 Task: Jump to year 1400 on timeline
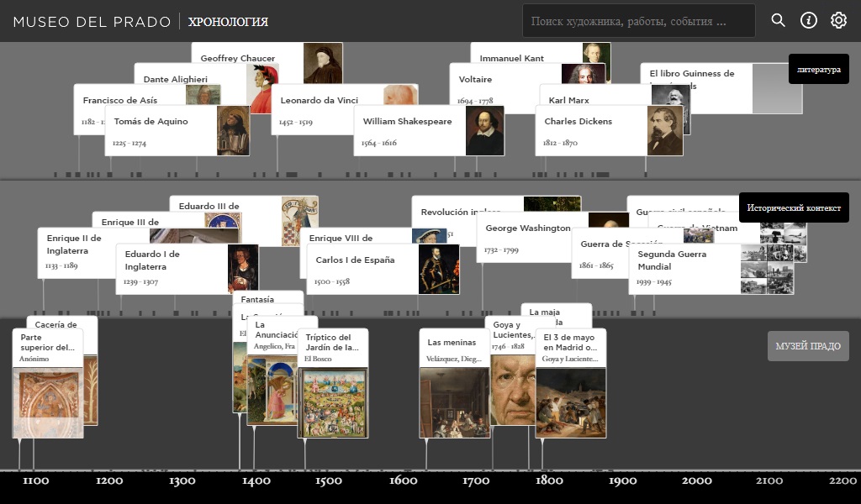point(256,481)
